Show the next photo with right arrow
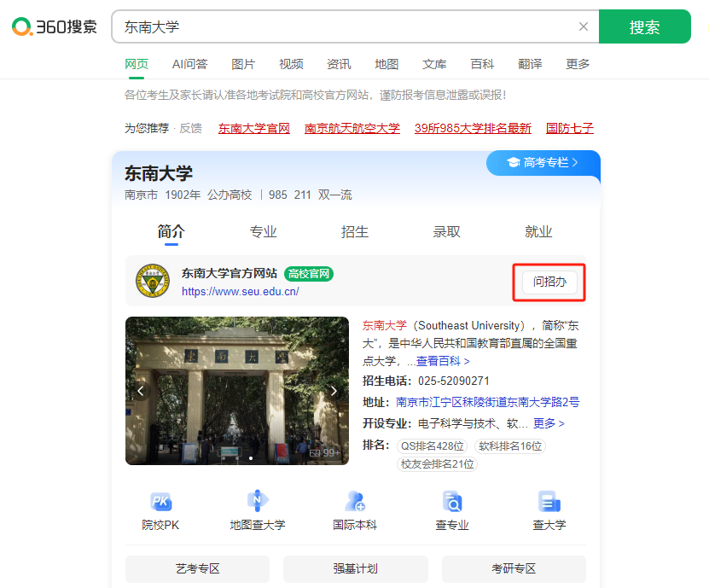The width and height of the screenshot is (709, 588). click(334, 391)
